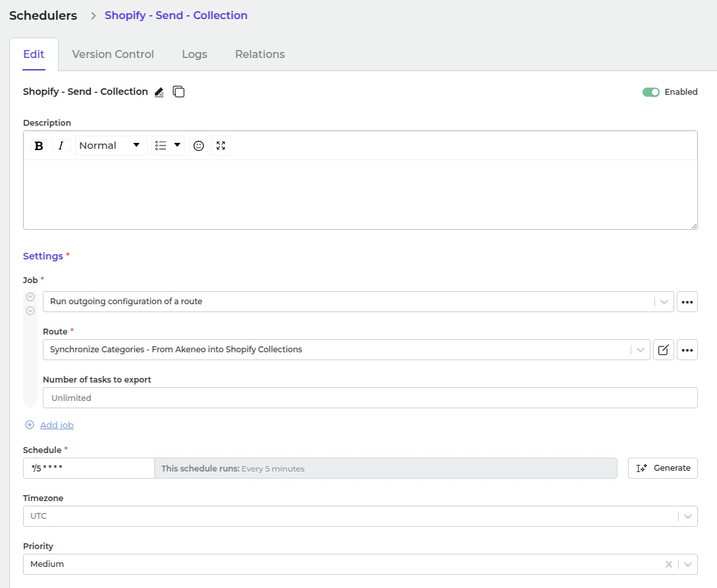Expand description editor to fullscreen
This screenshot has height=588, width=717.
coord(221,146)
